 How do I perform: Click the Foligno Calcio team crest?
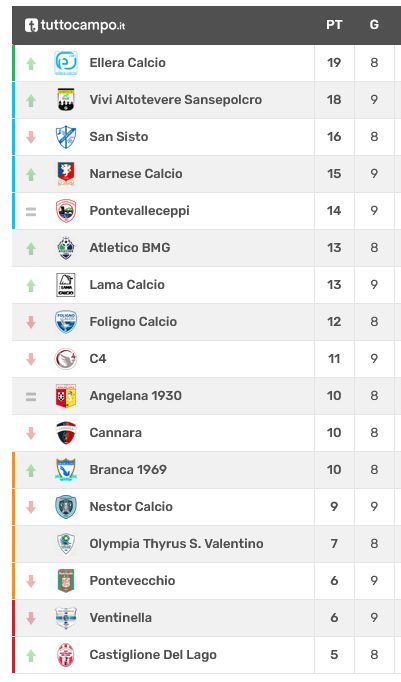point(66,322)
